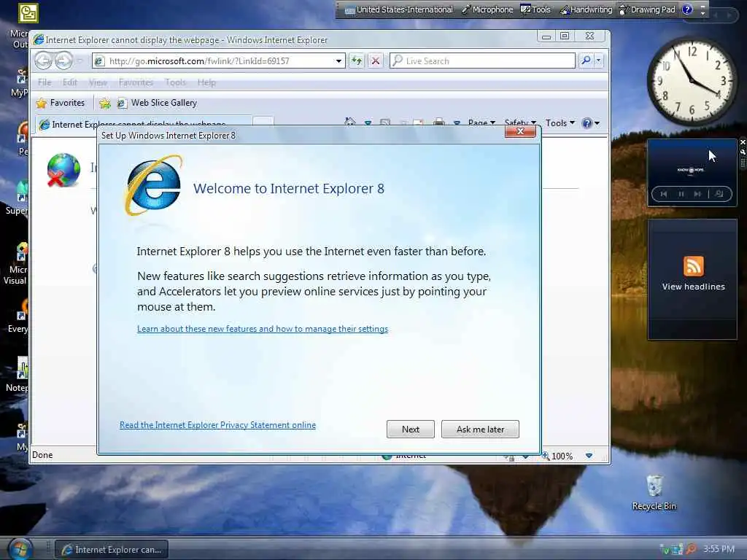
Task: Click the Add to Favorites Bar icon
Action: [x=105, y=103]
